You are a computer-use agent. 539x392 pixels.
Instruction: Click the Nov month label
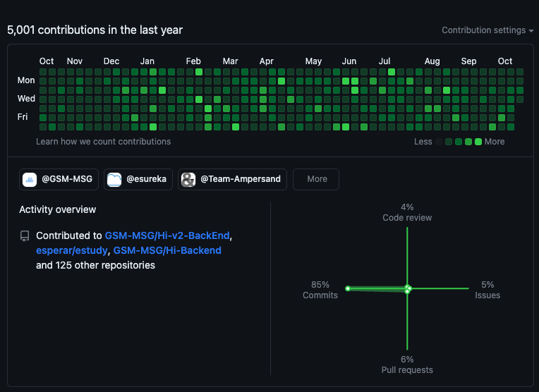coord(75,61)
